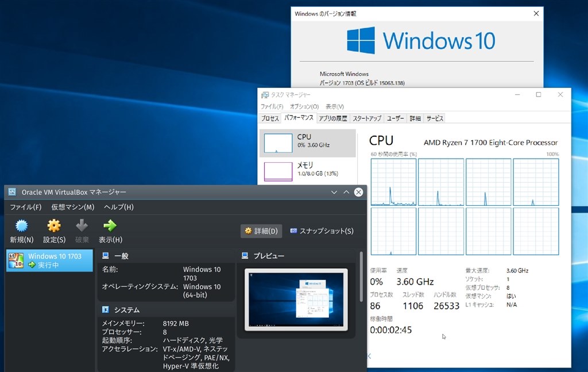The image size is (588, 372).
Task: Click the Snapshots camera icon
Action: [x=293, y=231]
